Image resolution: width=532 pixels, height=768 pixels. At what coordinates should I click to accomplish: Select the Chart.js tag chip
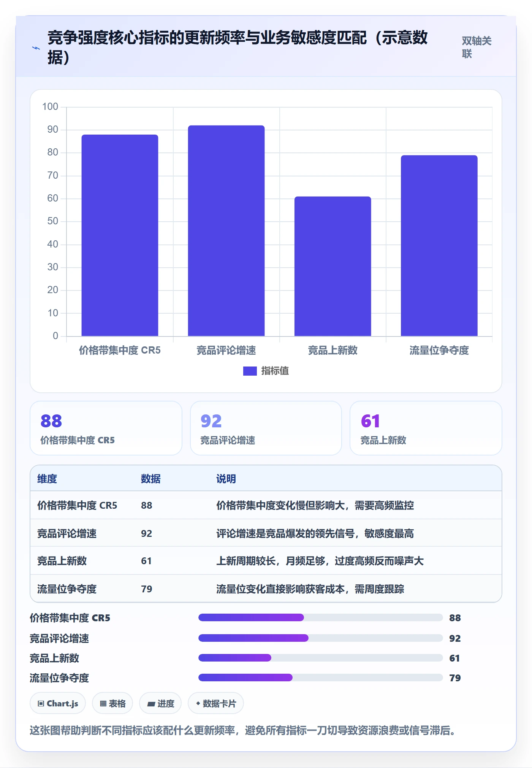[58, 703]
